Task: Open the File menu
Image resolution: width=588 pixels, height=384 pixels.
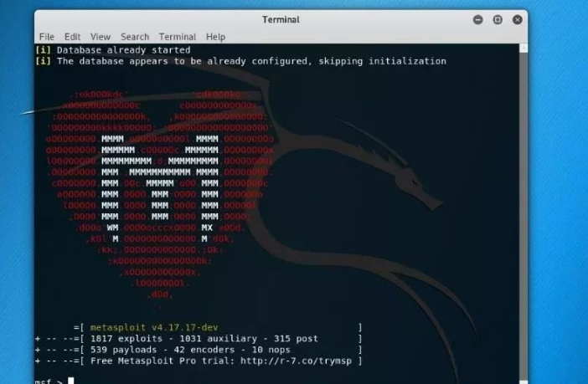Action: click(x=47, y=37)
